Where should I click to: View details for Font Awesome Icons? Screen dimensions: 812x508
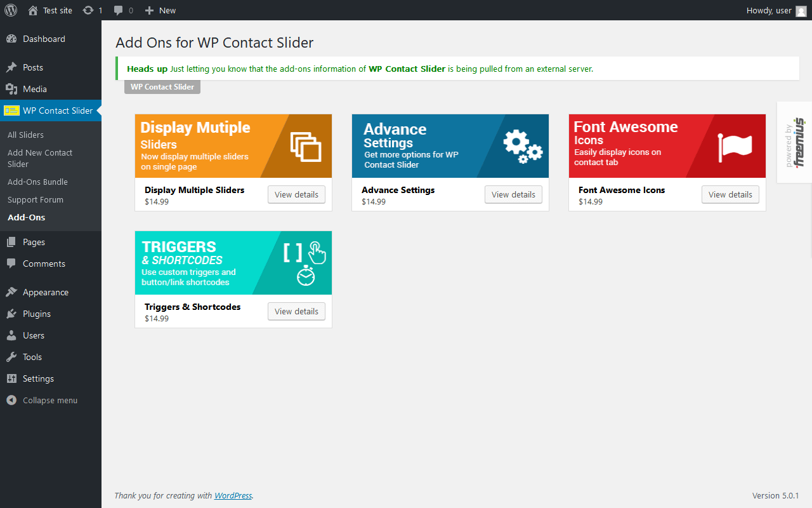coord(730,194)
